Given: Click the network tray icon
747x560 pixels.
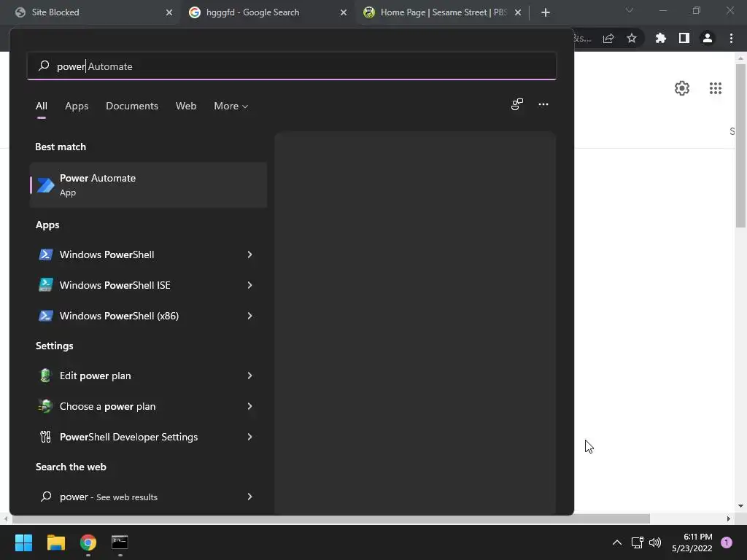Looking at the screenshot, I should (x=637, y=542).
